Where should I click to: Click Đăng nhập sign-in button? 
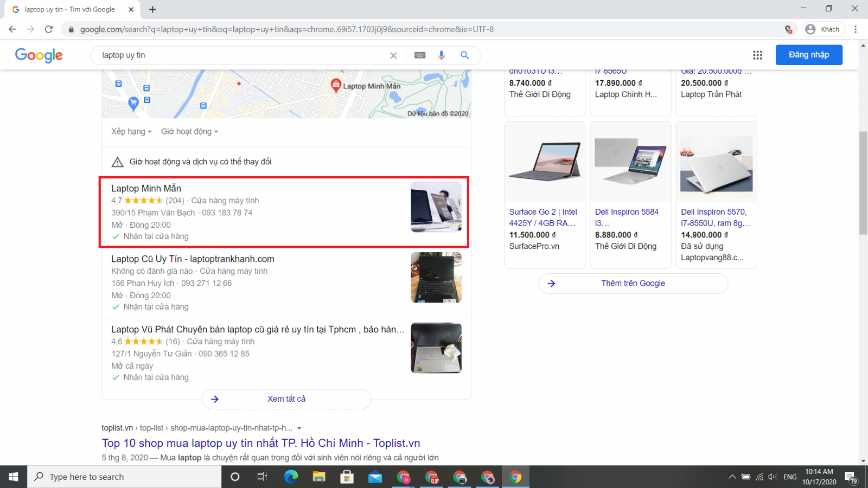pyautogui.click(x=809, y=55)
